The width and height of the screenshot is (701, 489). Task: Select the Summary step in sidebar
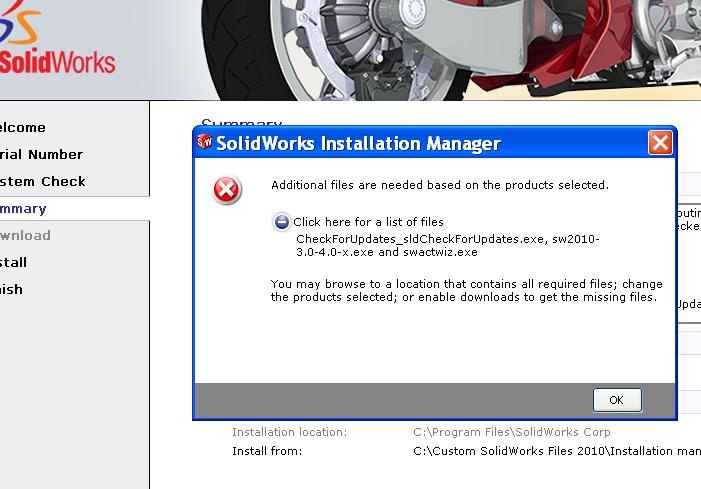[23, 209]
